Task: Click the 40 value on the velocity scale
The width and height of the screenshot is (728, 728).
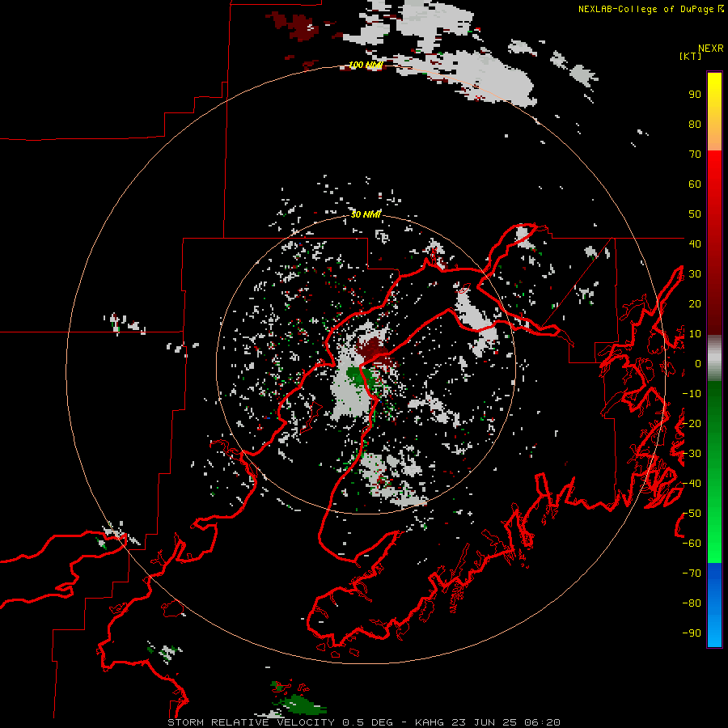Action: (x=695, y=243)
